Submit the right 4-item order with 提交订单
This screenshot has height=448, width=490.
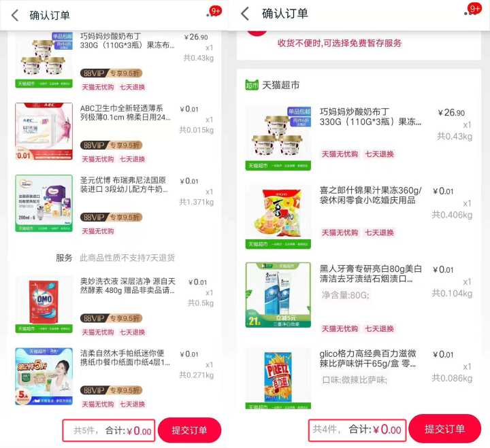pos(444,429)
